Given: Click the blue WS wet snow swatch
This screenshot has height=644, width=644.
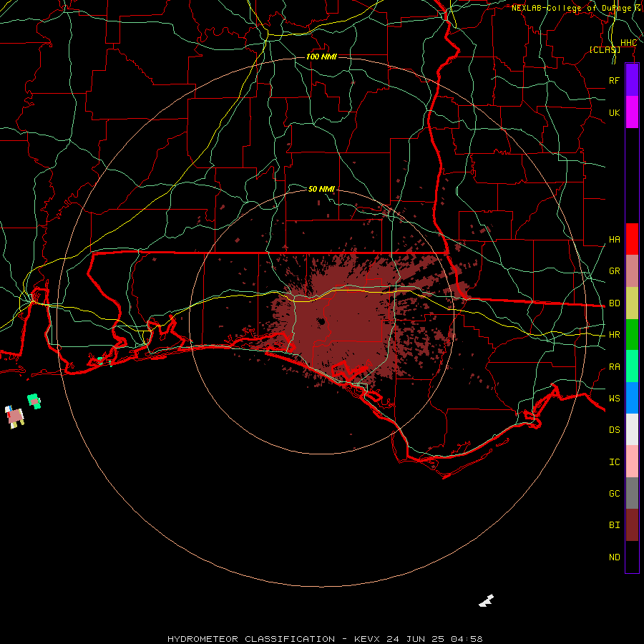Looking at the screenshot, I should click(632, 398).
